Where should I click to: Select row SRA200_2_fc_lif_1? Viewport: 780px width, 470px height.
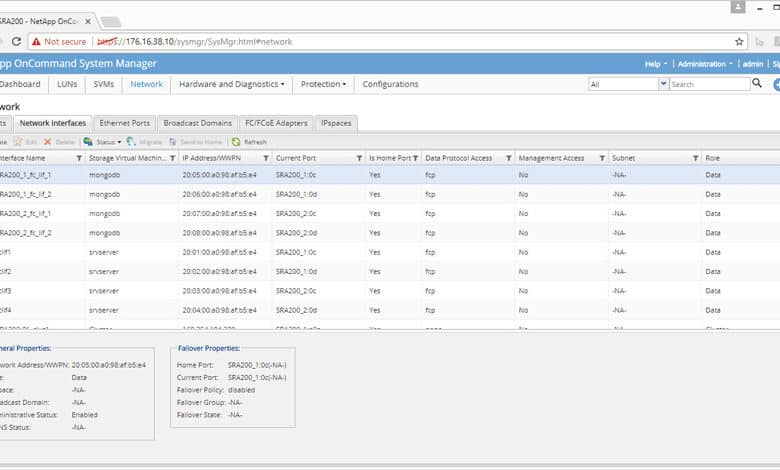coord(390,213)
